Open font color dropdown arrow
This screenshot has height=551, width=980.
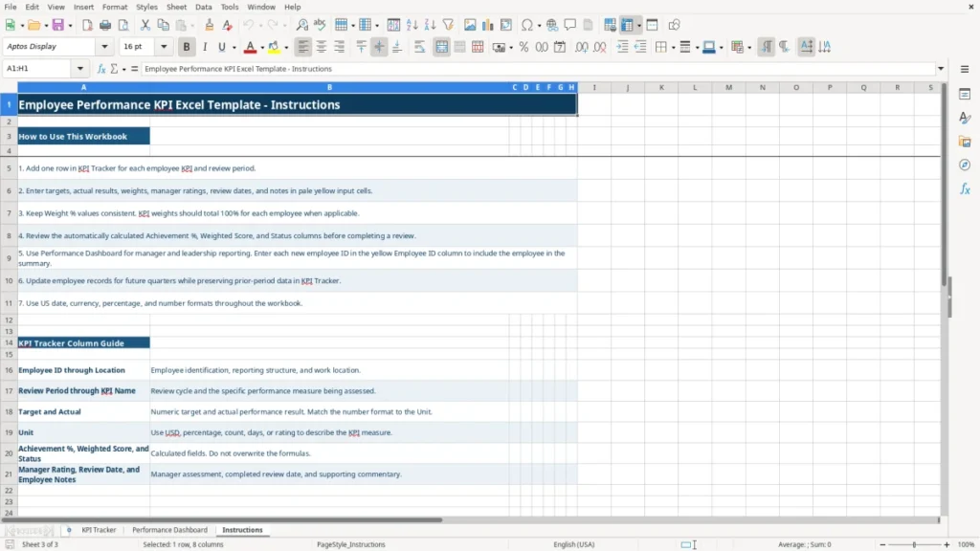pos(261,48)
